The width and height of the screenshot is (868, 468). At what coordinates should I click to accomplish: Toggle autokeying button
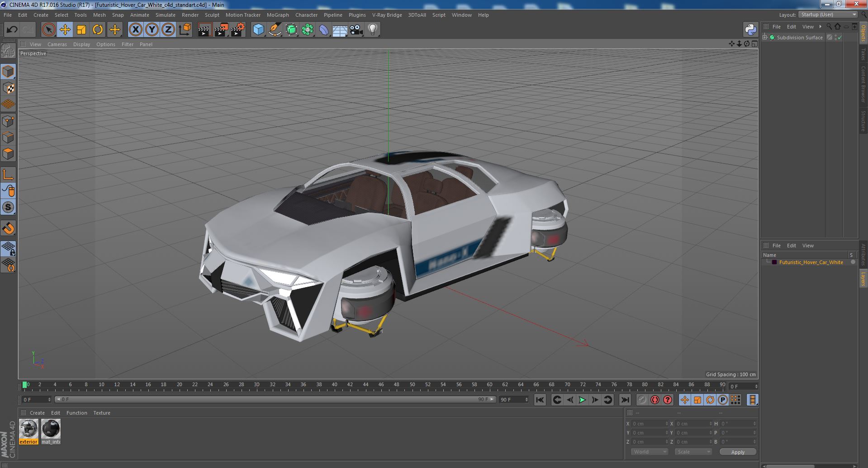(x=655, y=400)
